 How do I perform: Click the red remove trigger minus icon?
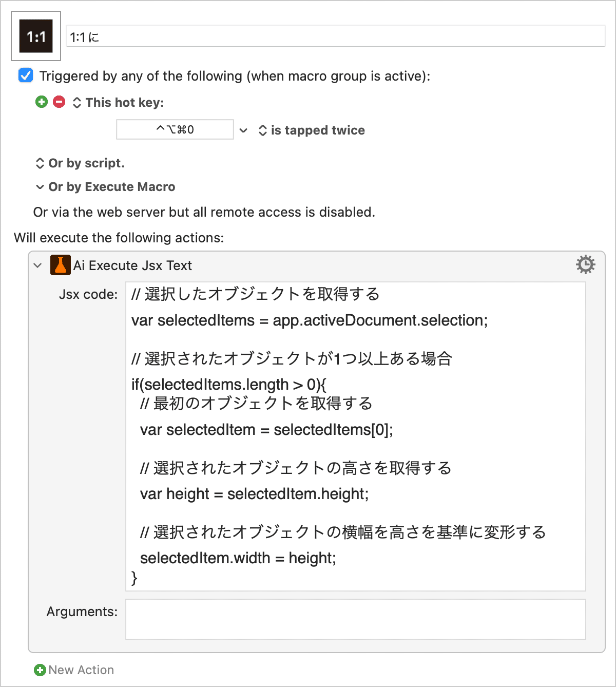point(60,102)
